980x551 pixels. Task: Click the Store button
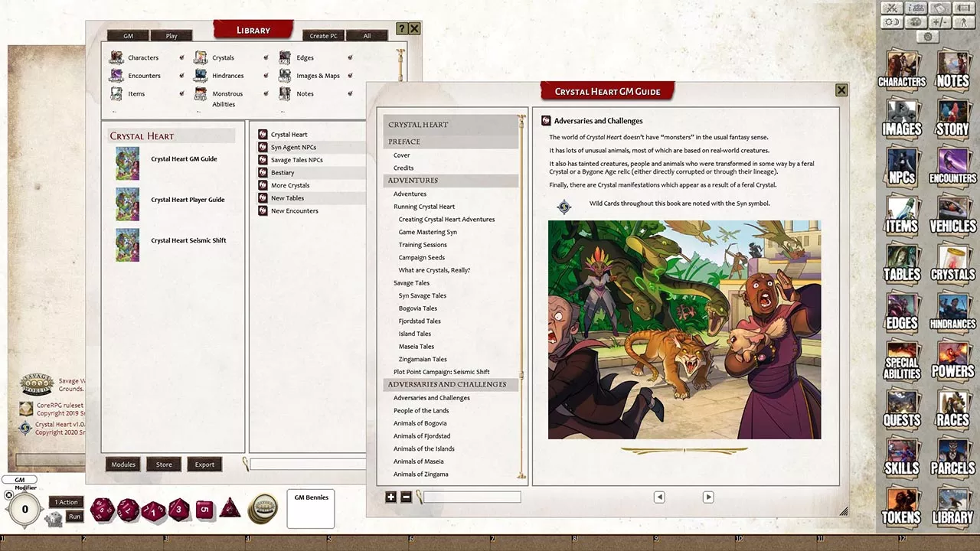point(164,465)
